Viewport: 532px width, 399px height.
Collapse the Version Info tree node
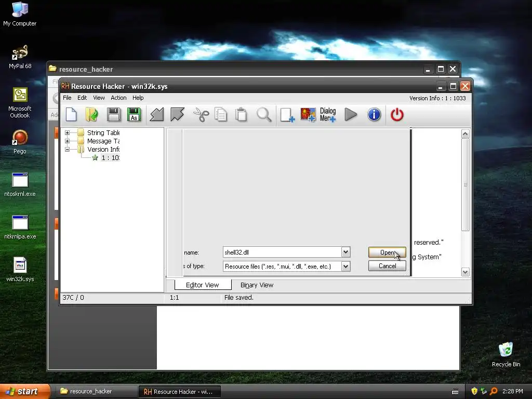(x=67, y=149)
